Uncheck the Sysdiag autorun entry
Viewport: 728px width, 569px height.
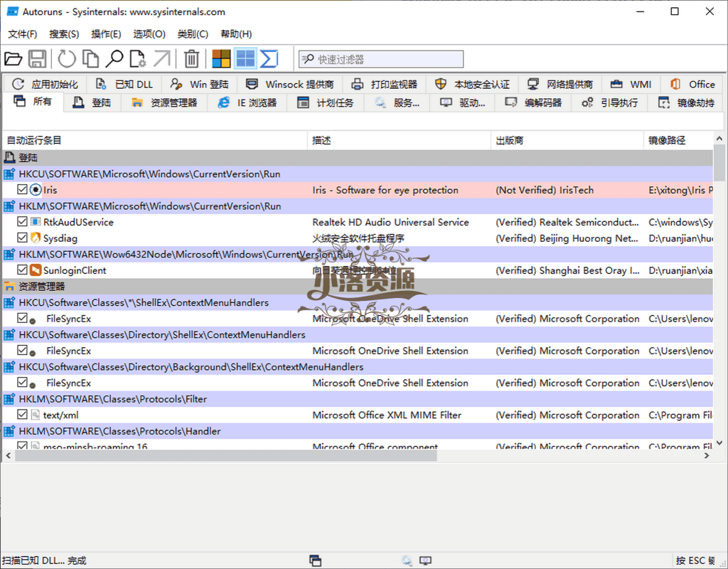point(22,238)
